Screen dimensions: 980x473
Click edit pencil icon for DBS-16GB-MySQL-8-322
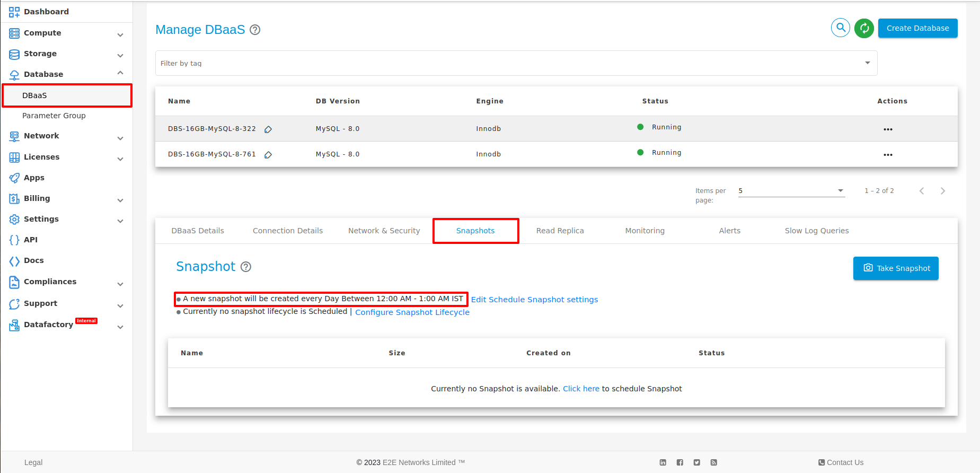[x=268, y=129]
